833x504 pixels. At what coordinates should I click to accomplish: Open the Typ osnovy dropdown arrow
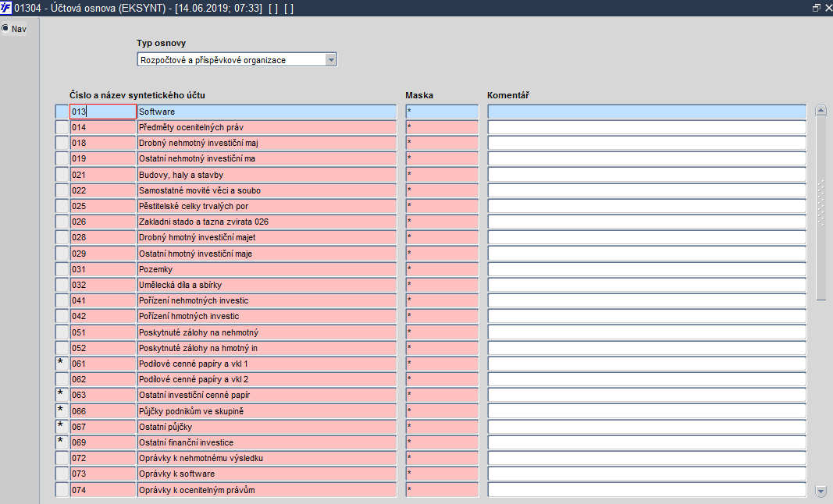point(331,60)
